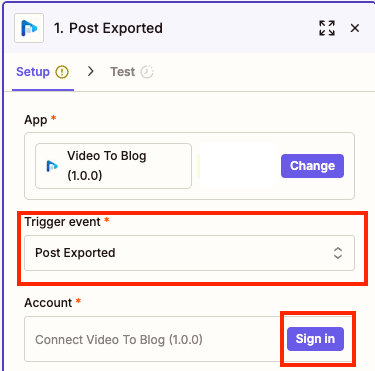Click the Change app button
Screen dimensions: 375x371
point(312,166)
